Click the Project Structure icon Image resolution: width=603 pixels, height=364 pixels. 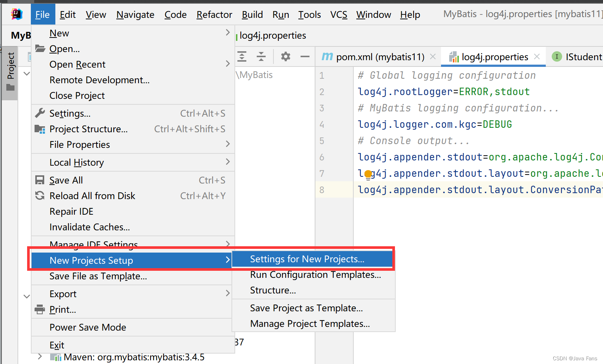point(40,129)
